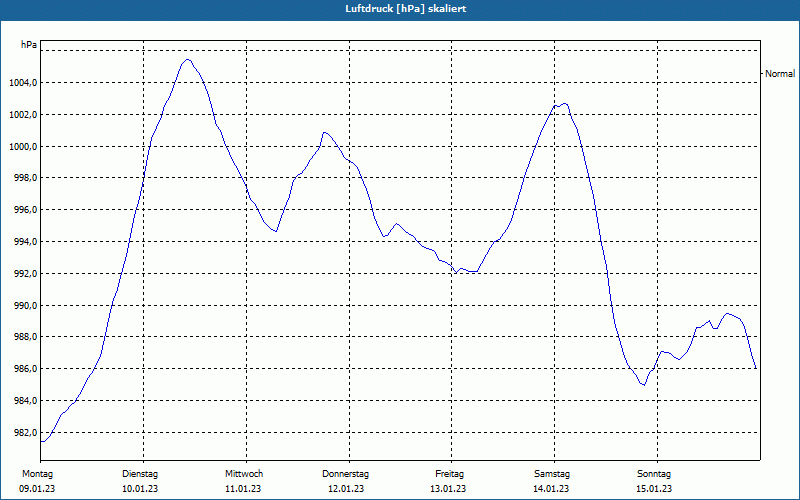The height and width of the screenshot is (500, 800).
Task: Click the 986,0 axis value
Action: 25,369
